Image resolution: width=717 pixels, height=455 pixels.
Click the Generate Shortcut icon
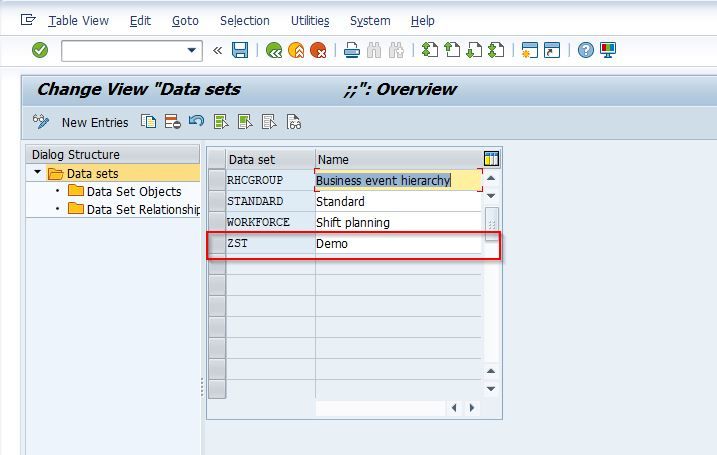point(552,50)
